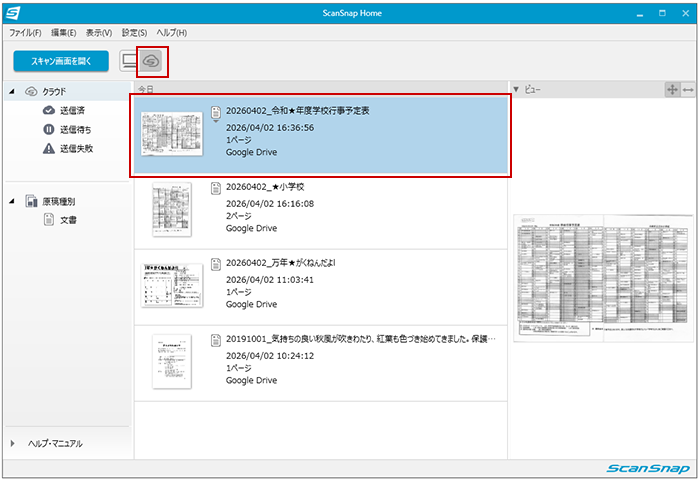Open the ファイル(F) menu

[x=25, y=33]
